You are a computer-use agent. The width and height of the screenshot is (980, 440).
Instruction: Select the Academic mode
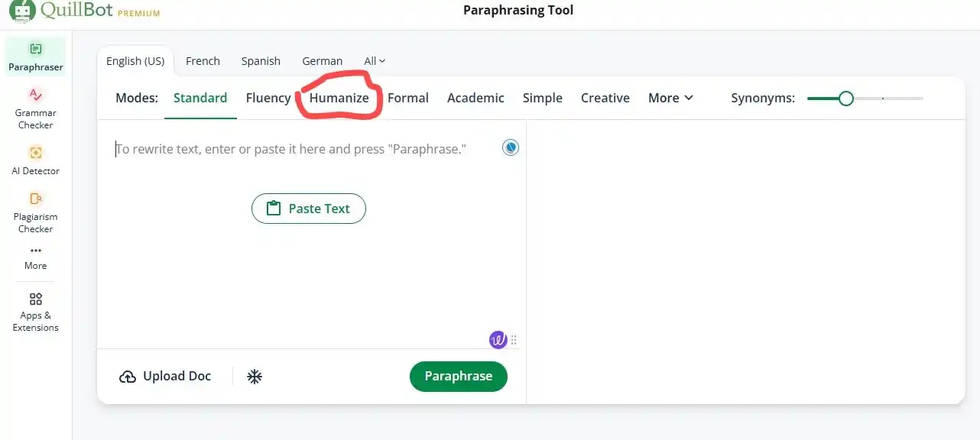(x=475, y=98)
